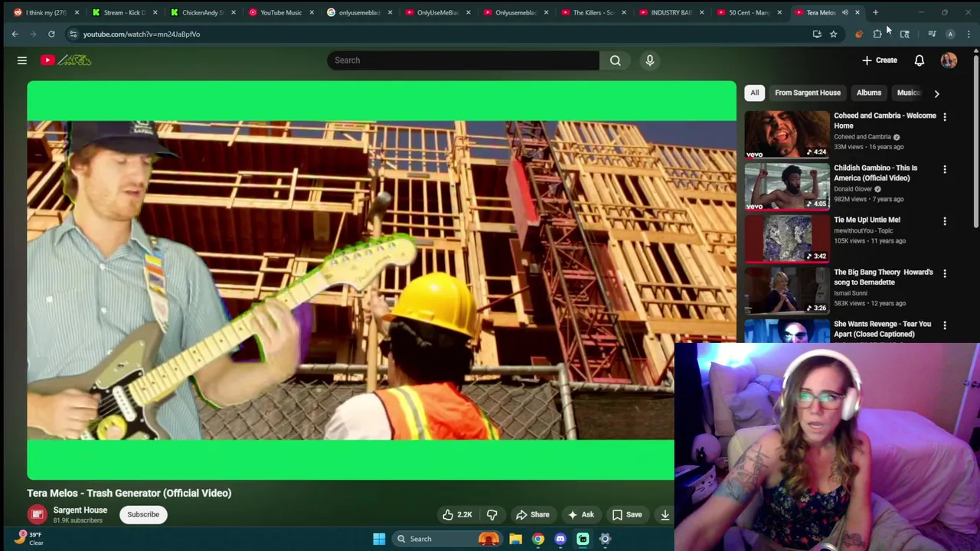
Task: Share the video
Action: pyautogui.click(x=533, y=514)
